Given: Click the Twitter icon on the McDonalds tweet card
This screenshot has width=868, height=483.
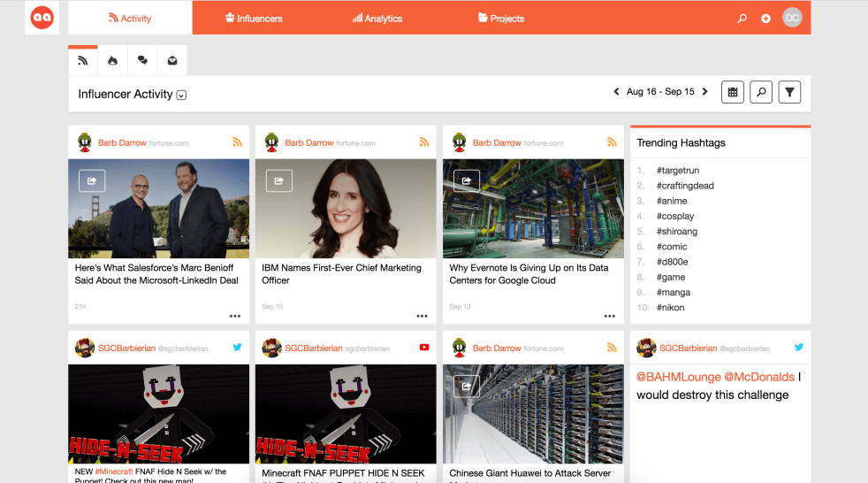Looking at the screenshot, I should click(x=799, y=348).
